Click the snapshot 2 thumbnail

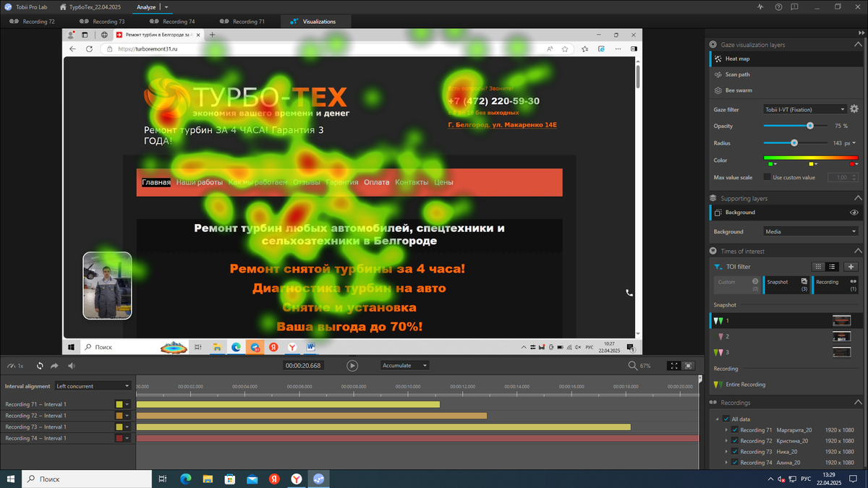pyautogui.click(x=841, y=337)
